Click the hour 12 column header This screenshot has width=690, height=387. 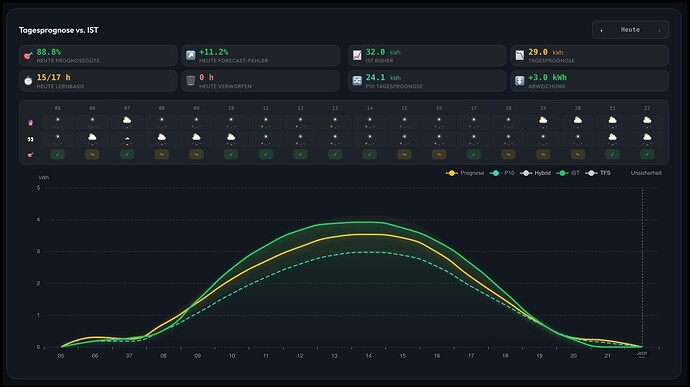(300, 108)
